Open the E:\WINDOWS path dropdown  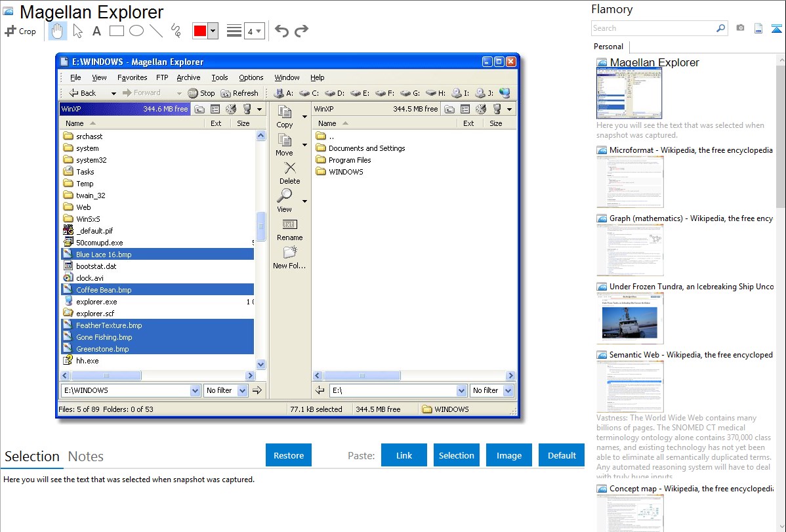[x=195, y=390]
